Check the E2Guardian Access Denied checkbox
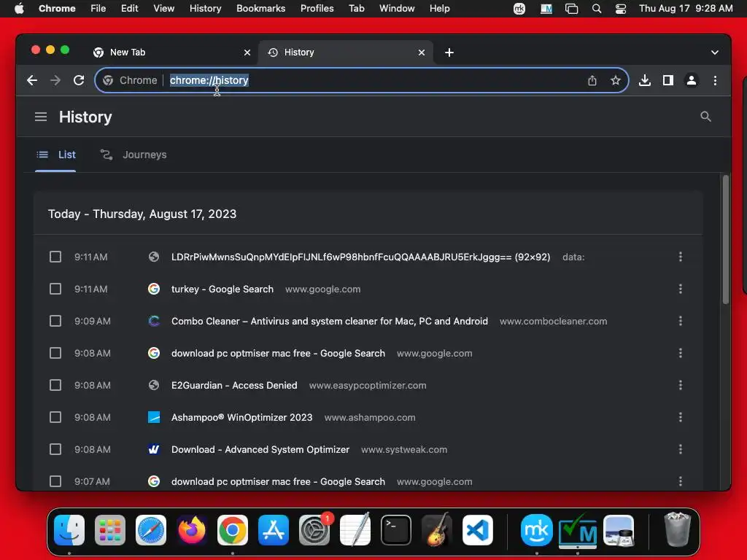 click(55, 385)
